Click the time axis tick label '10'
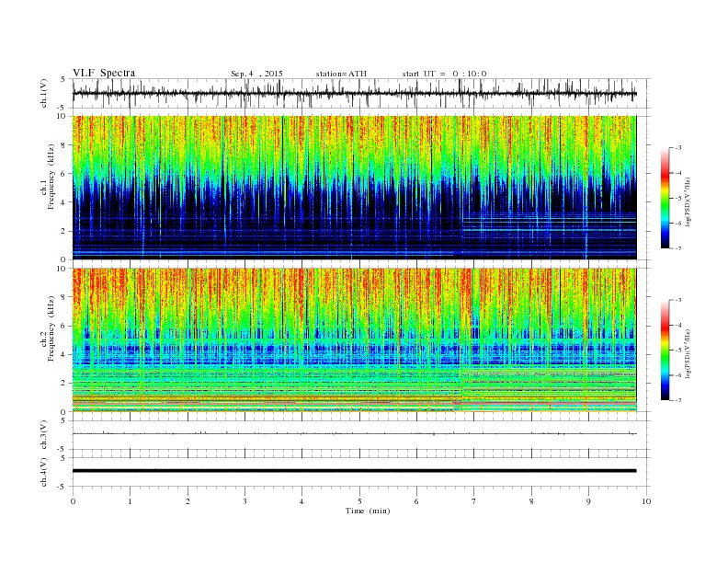Image resolution: width=728 pixels, height=563 pixels. pyautogui.click(x=646, y=501)
